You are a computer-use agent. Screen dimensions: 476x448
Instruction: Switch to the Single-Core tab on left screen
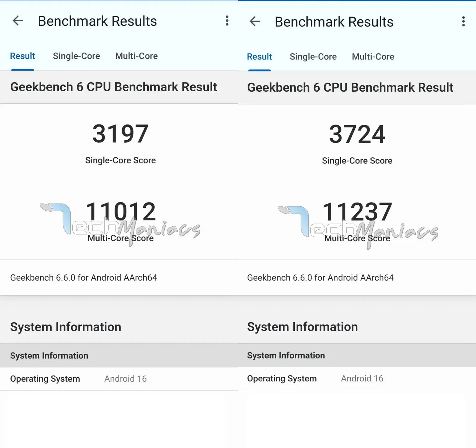[x=76, y=56]
